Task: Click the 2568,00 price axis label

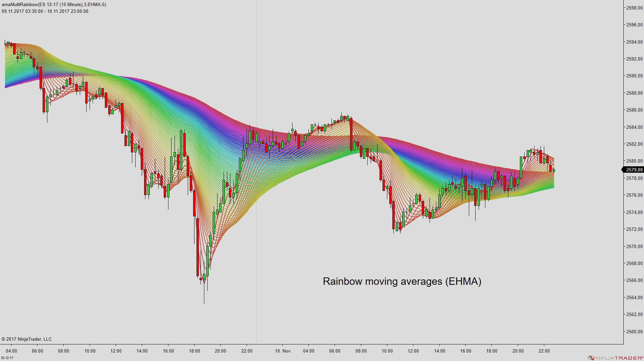Action: click(x=635, y=263)
